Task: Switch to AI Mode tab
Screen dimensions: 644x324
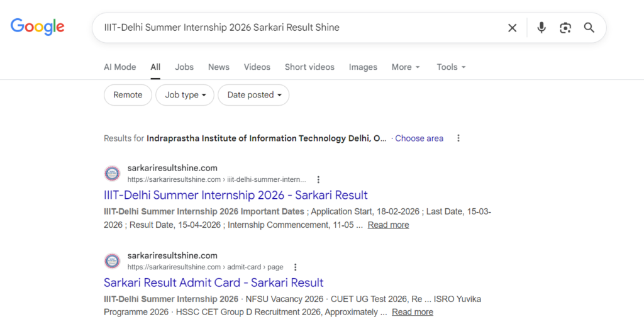Action: point(119,67)
